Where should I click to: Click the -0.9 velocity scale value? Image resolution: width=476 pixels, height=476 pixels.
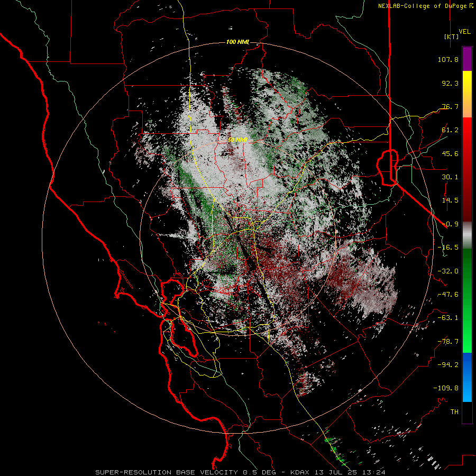point(450,224)
